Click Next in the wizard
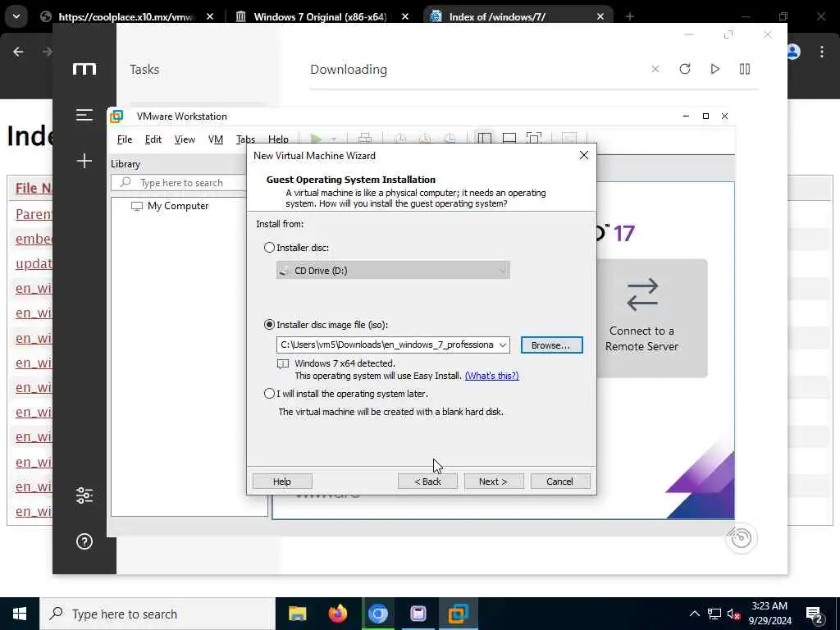The height and width of the screenshot is (630, 840). click(493, 481)
